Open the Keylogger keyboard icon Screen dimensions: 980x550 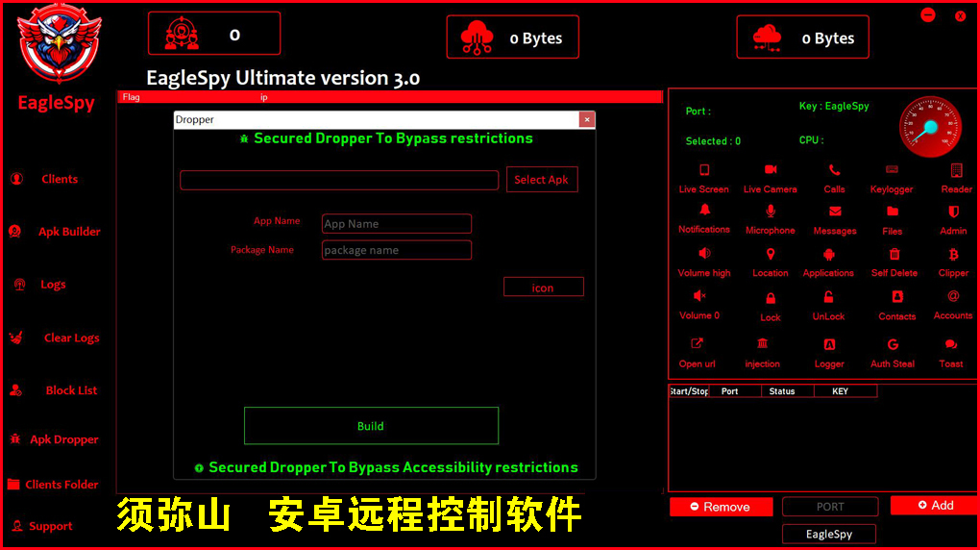tap(892, 169)
